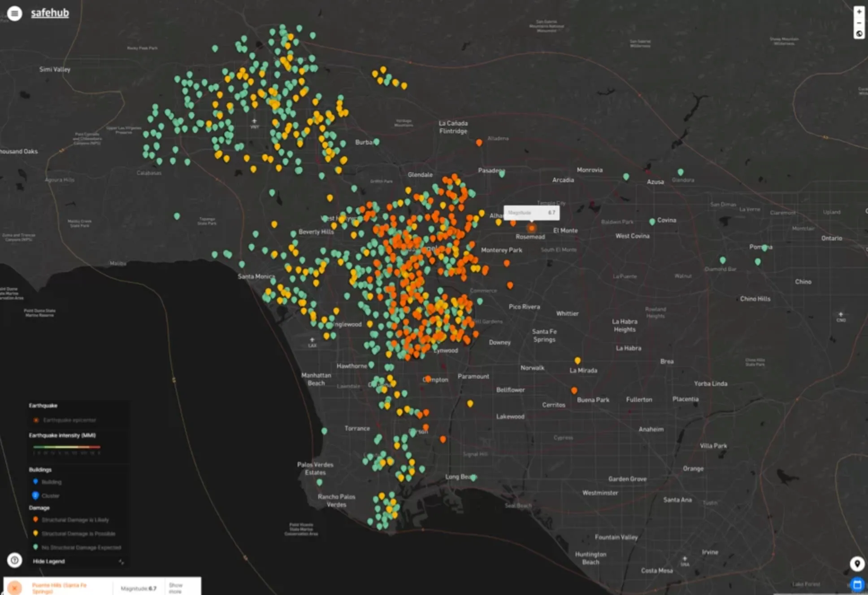
Task: Click Magnitude 6.7 in the bottom bar
Action: point(139,588)
